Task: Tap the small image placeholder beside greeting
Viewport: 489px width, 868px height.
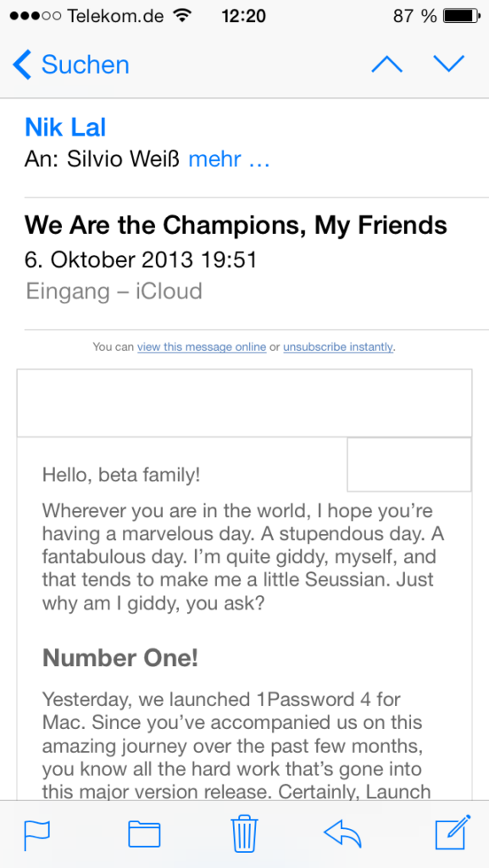Action: pyautogui.click(x=409, y=465)
